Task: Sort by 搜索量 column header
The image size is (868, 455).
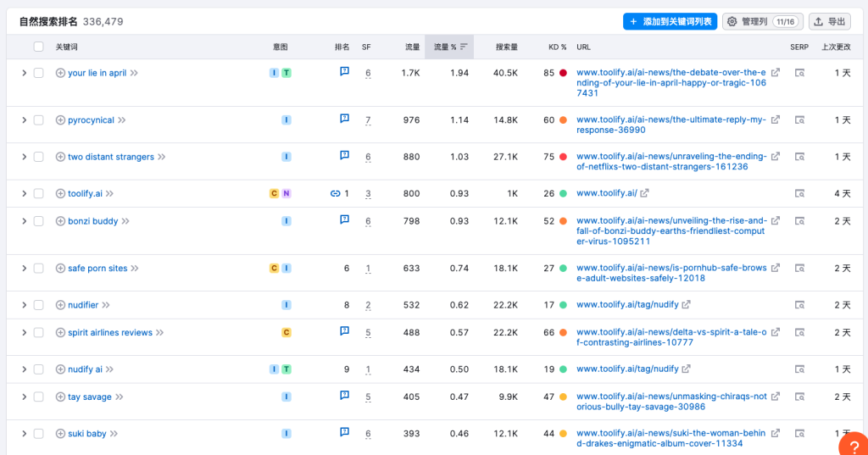Action: [507, 47]
